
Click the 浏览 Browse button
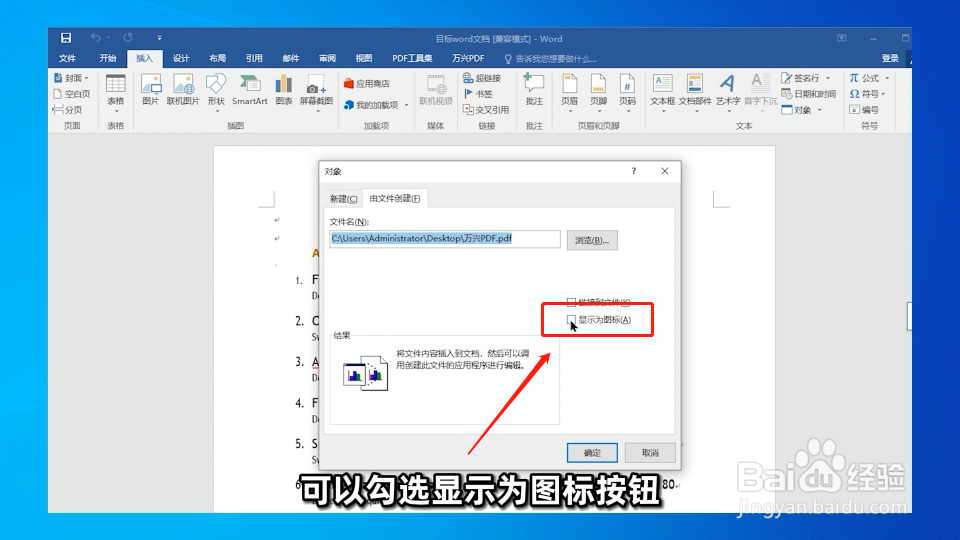coord(592,240)
